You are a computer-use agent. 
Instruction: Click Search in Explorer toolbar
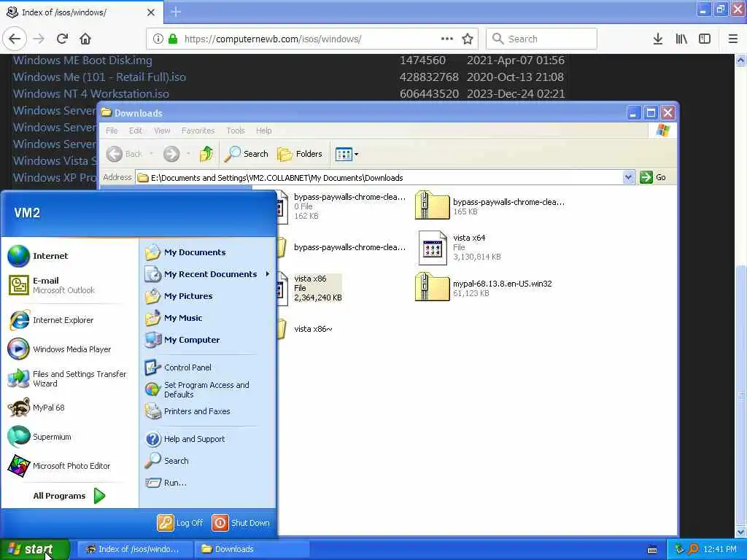click(247, 154)
